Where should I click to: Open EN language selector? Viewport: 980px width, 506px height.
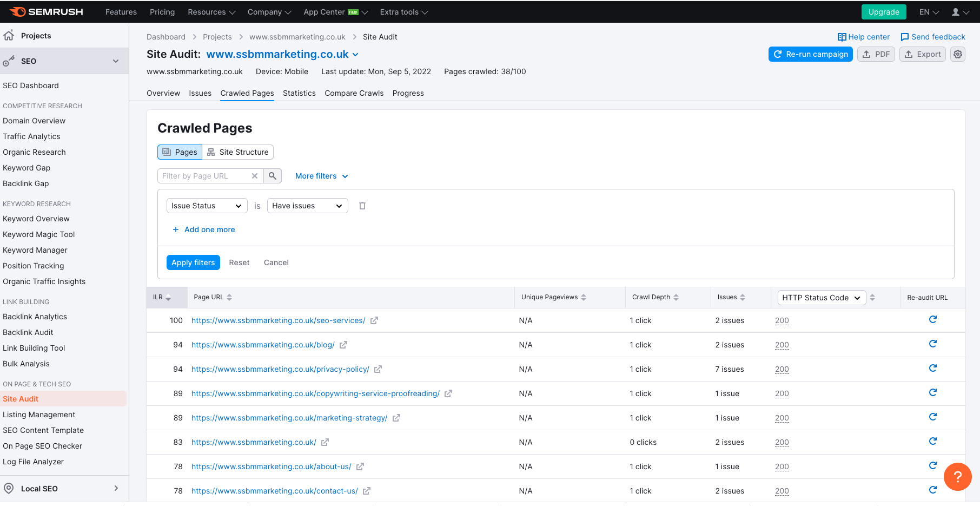tap(929, 12)
